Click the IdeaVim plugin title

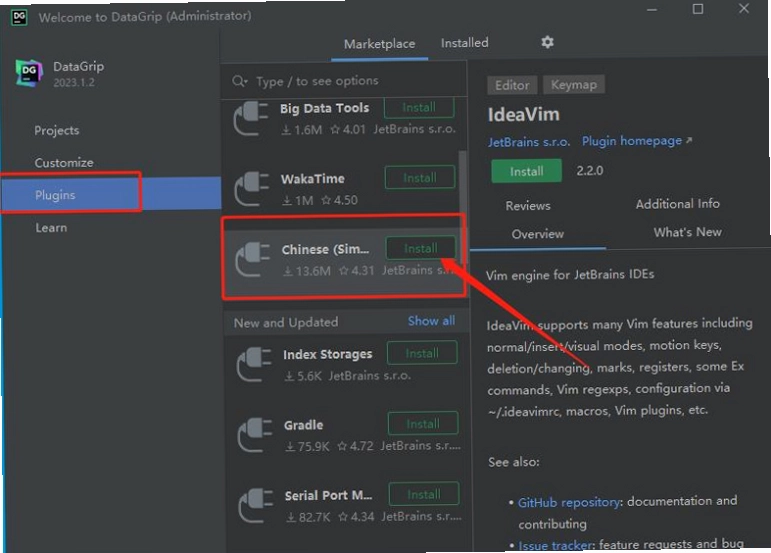(x=523, y=115)
